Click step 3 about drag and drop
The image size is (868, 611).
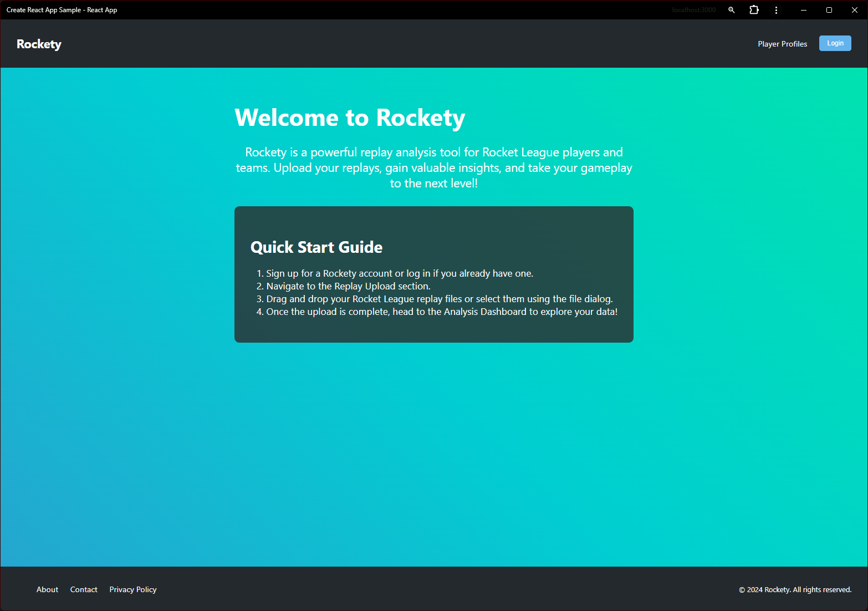[x=440, y=299]
